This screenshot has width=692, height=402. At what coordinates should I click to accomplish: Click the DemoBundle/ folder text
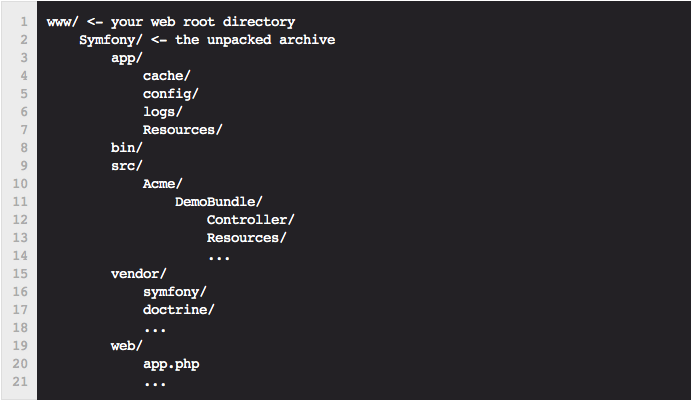click(x=218, y=202)
